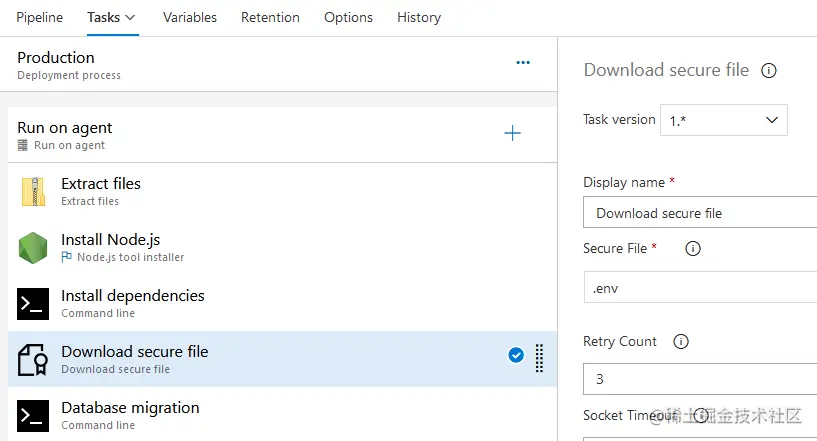Select the Database migration task
The image size is (817, 441).
tap(282, 415)
